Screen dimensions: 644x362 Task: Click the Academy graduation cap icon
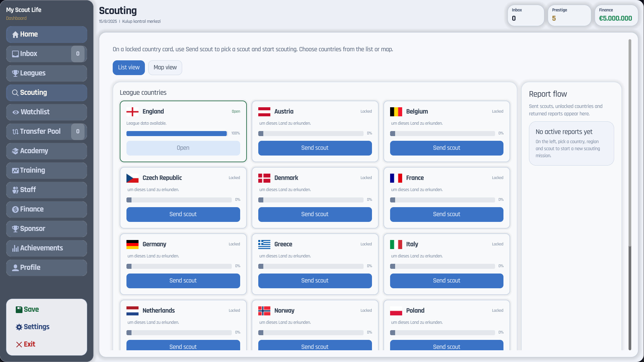[x=15, y=151]
